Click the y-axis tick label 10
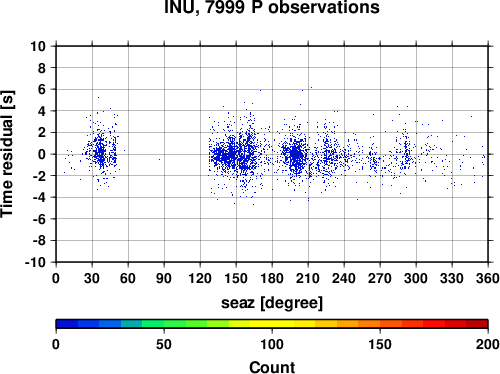The image size is (500, 374). [38, 46]
